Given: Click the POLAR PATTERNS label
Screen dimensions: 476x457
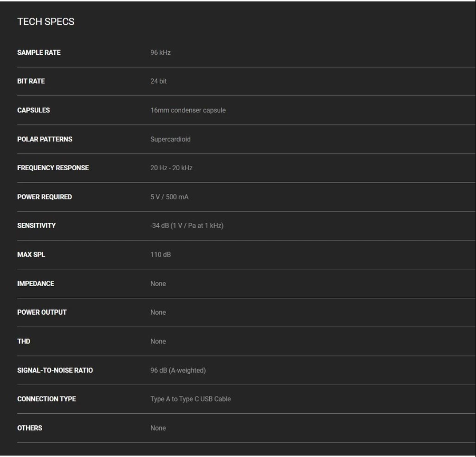Looking at the screenshot, I should click(x=45, y=139).
